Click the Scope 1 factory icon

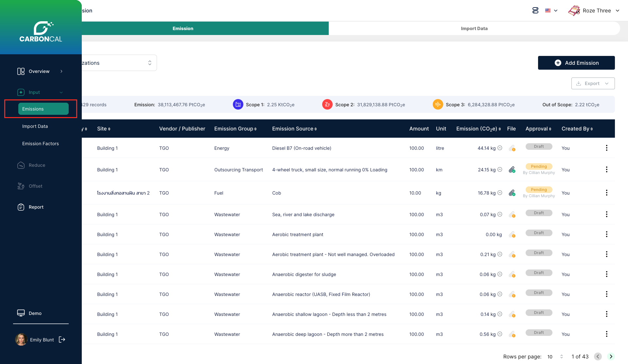[238, 105]
